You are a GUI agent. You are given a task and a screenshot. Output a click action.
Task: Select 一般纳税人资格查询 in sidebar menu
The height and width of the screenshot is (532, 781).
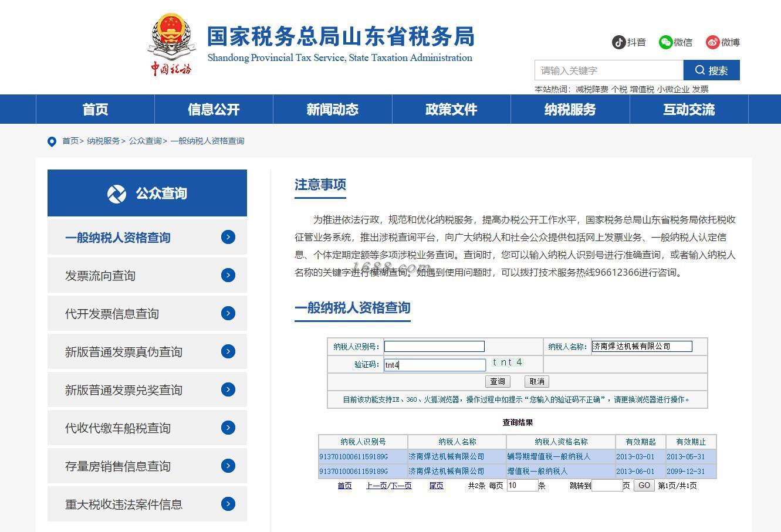point(147,237)
